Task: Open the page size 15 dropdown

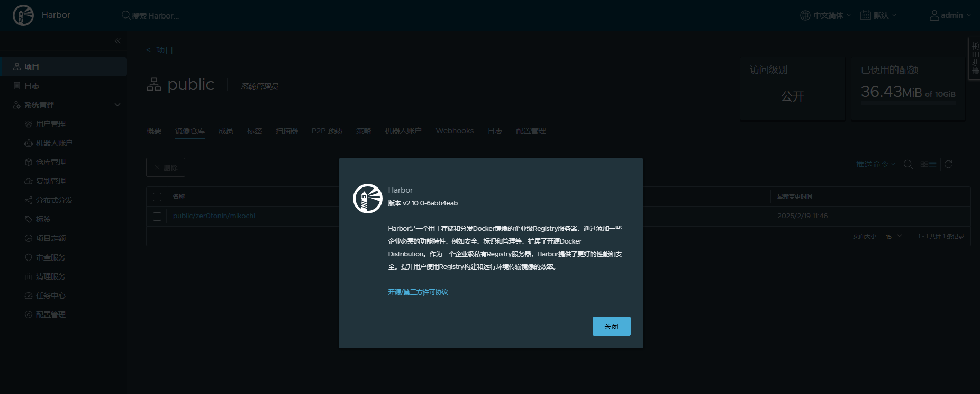Action: pyautogui.click(x=894, y=236)
